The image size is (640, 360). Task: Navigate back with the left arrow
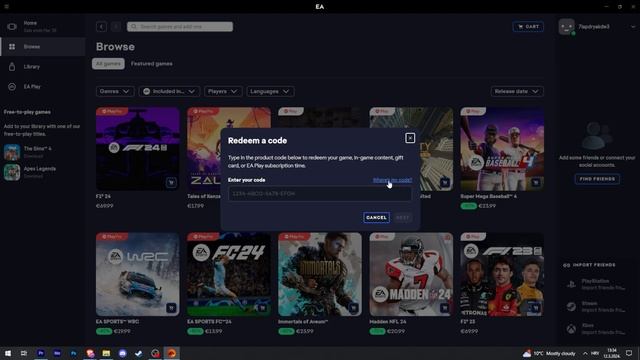click(101, 27)
